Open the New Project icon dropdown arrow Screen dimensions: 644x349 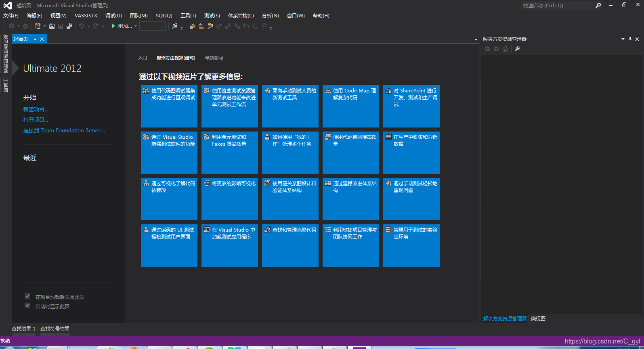pos(44,26)
